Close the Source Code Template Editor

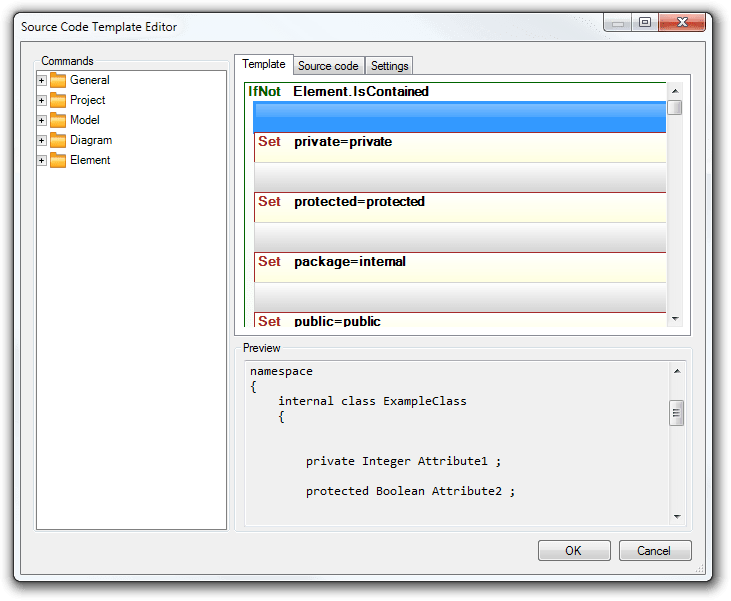pos(682,22)
